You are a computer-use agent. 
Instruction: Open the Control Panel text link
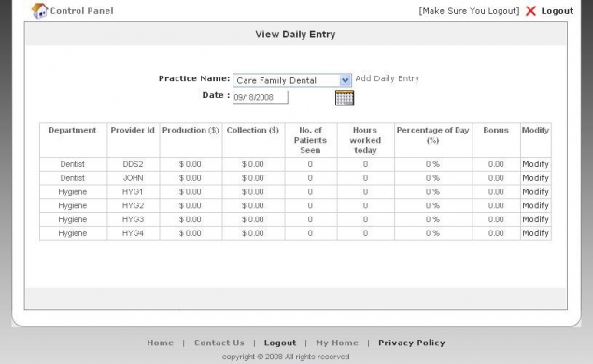point(81,11)
